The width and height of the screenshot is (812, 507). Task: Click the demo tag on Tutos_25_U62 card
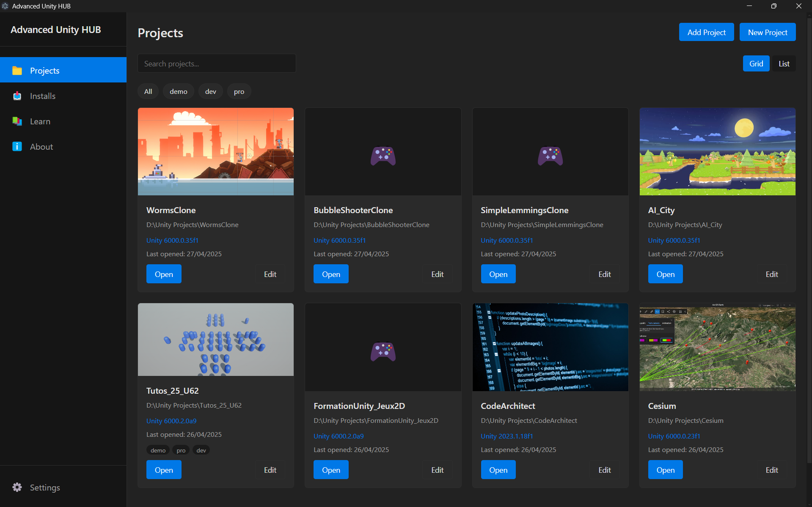pos(158,450)
